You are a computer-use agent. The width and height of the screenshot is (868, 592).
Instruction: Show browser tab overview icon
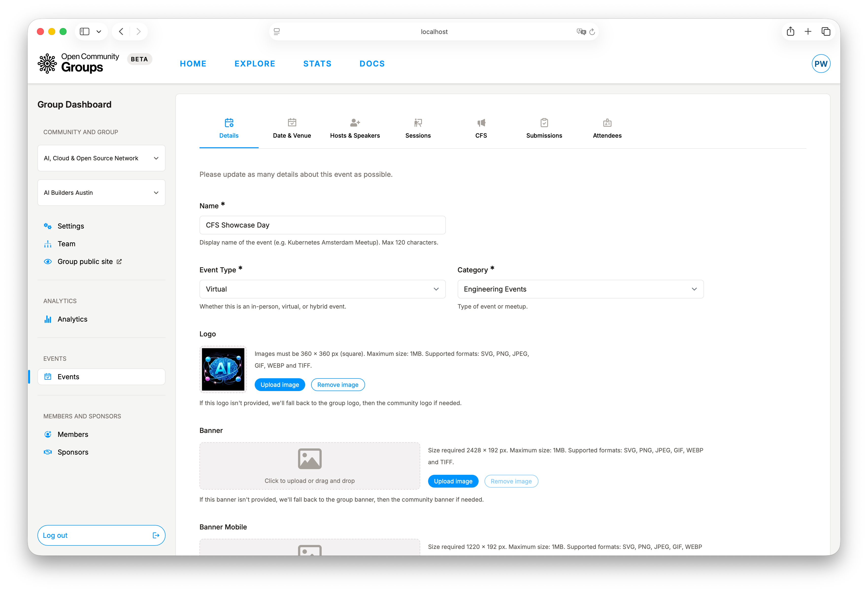826,31
